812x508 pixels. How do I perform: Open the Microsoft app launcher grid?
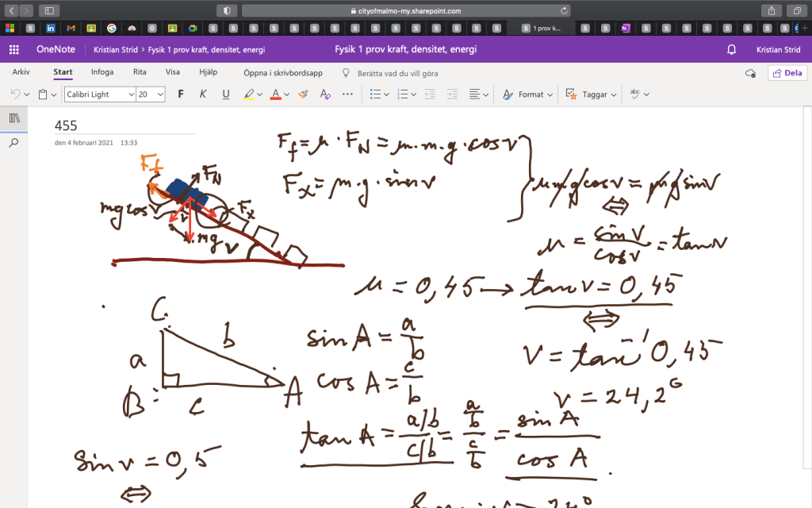[x=13, y=49]
